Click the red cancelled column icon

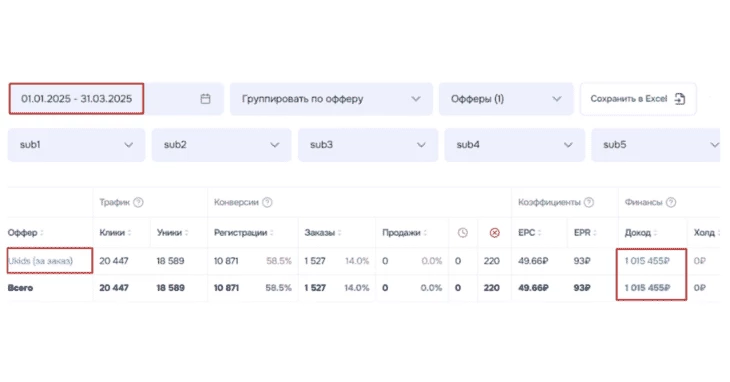tap(494, 233)
